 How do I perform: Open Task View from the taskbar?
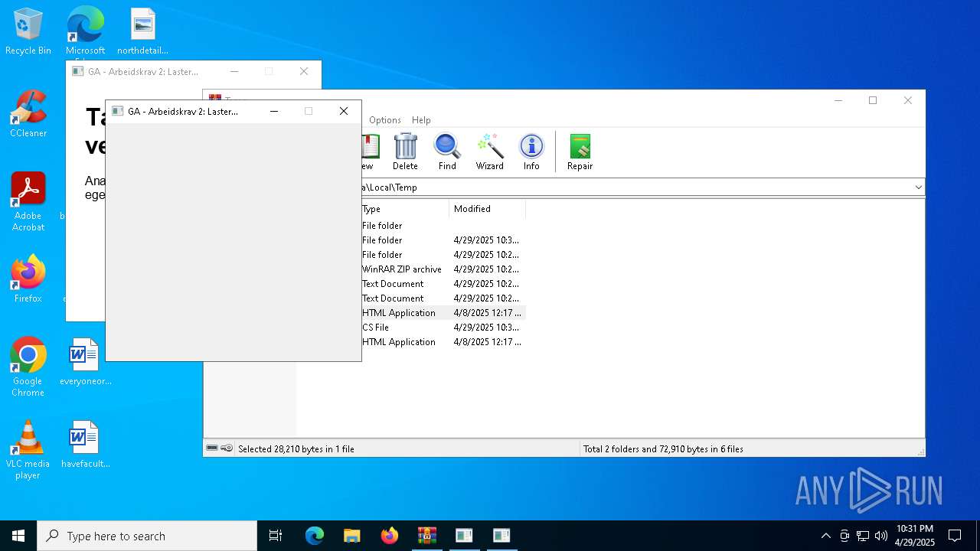coord(276,536)
